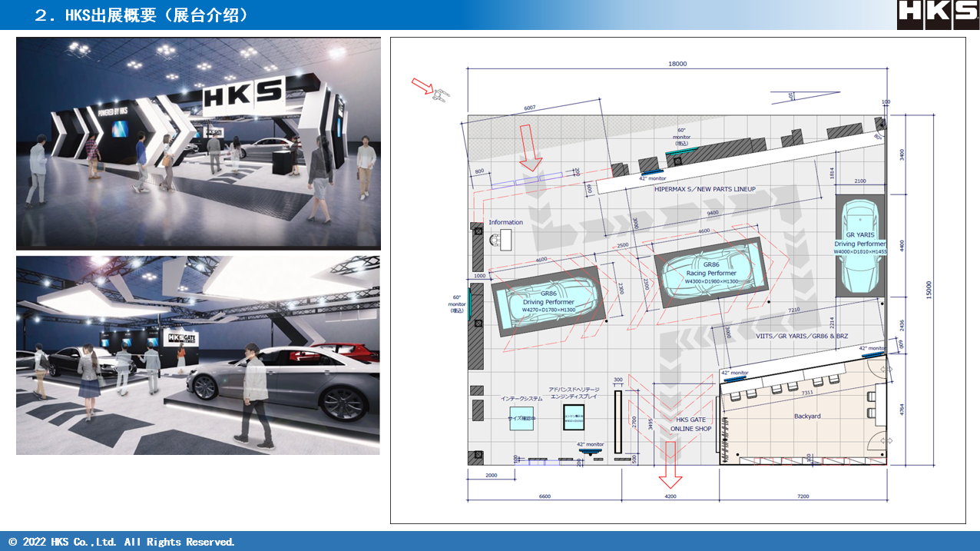Select the 18000 width dimension

pos(677,65)
